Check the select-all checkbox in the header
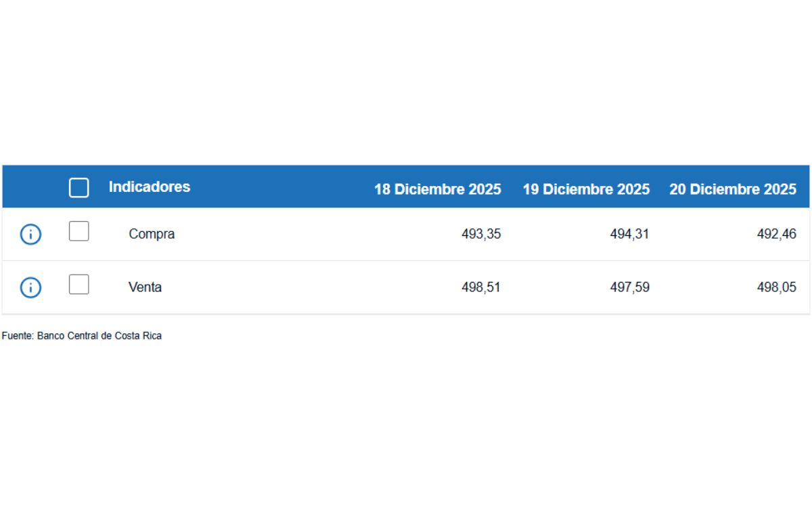 coord(78,187)
